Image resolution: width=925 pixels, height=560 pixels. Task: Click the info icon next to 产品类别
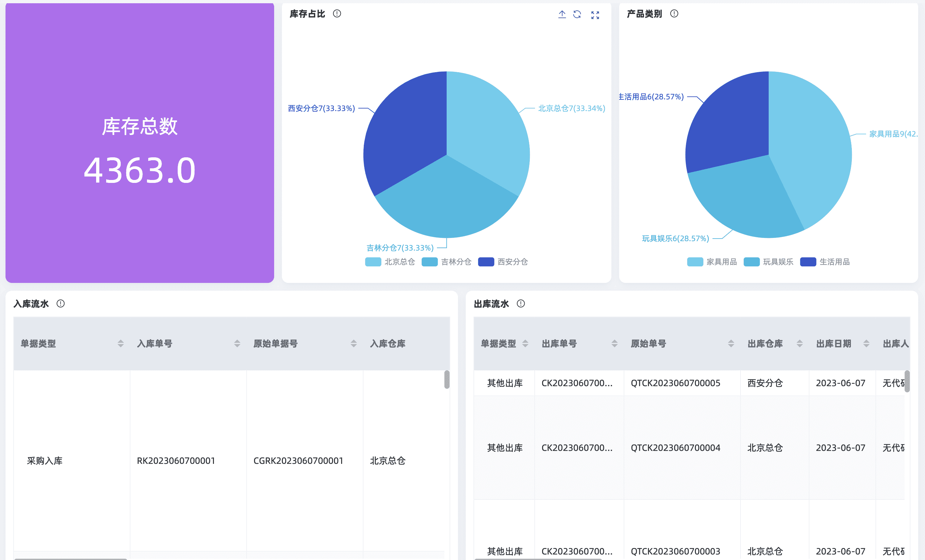(674, 14)
